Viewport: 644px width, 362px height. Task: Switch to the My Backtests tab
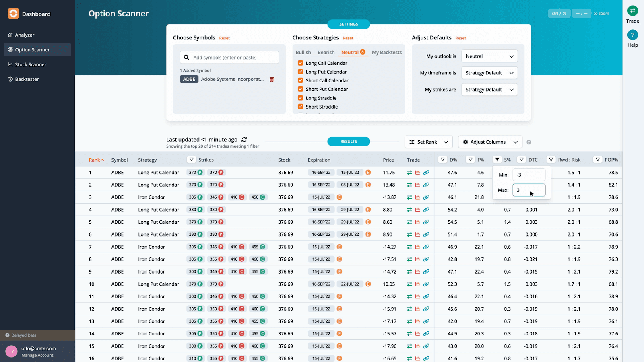(387, 52)
